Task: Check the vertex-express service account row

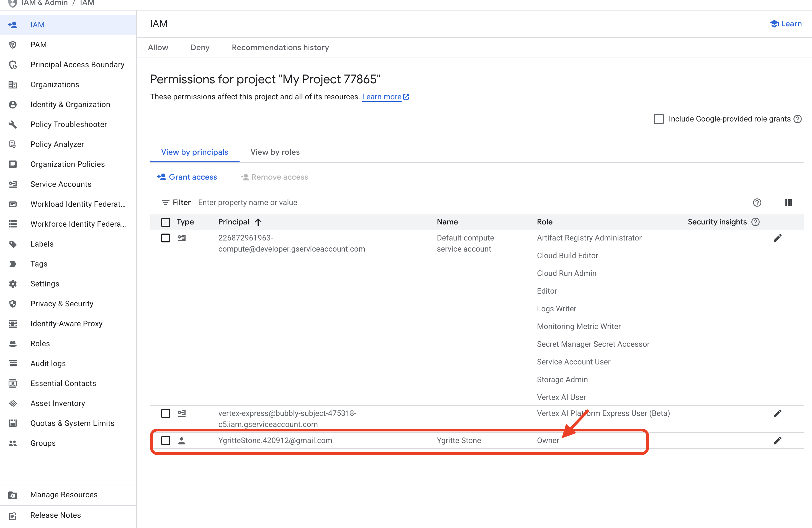Action: point(165,413)
